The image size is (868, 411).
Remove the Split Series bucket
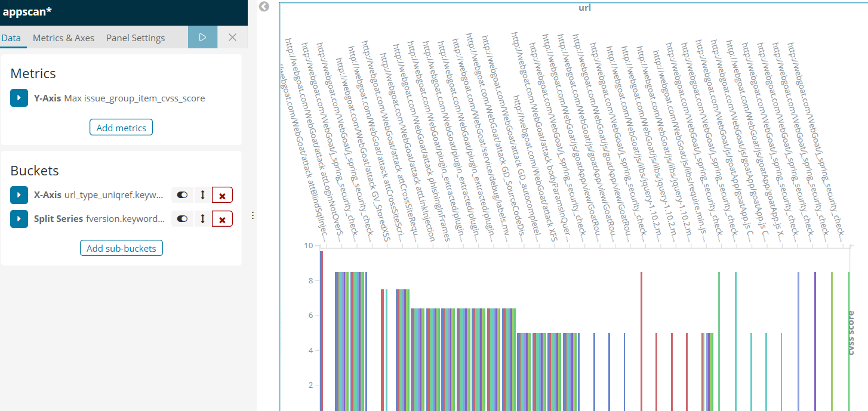(222, 220)
